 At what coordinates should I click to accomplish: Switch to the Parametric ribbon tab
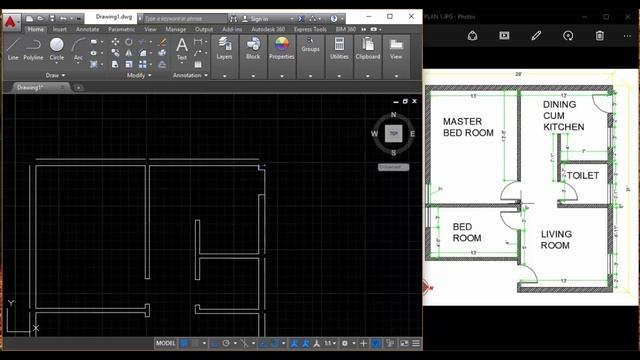coord(121,29)
